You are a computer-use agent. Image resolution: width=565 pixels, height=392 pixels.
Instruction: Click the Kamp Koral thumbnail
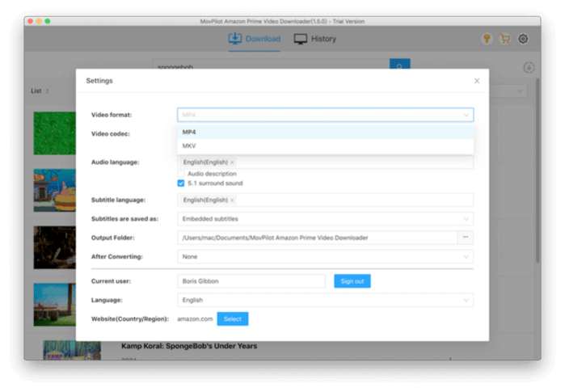(72, 350)
